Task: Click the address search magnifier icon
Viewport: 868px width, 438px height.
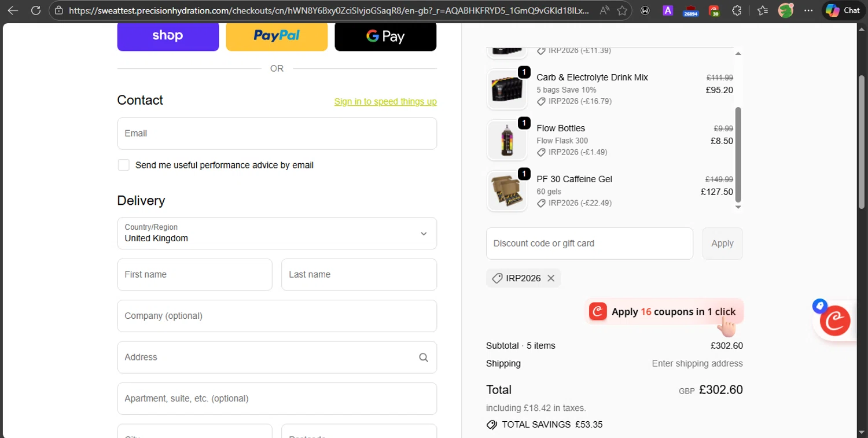Action: click(424, 358)
